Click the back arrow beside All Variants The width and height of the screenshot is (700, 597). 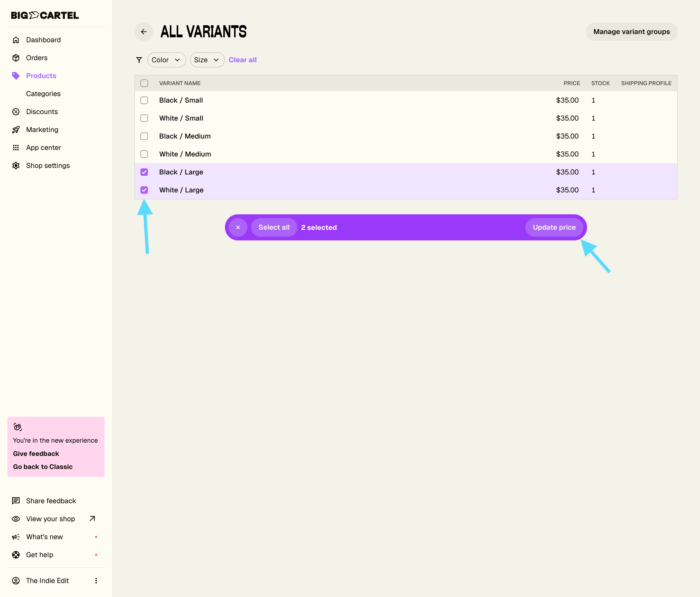click(x=143, y=32)
